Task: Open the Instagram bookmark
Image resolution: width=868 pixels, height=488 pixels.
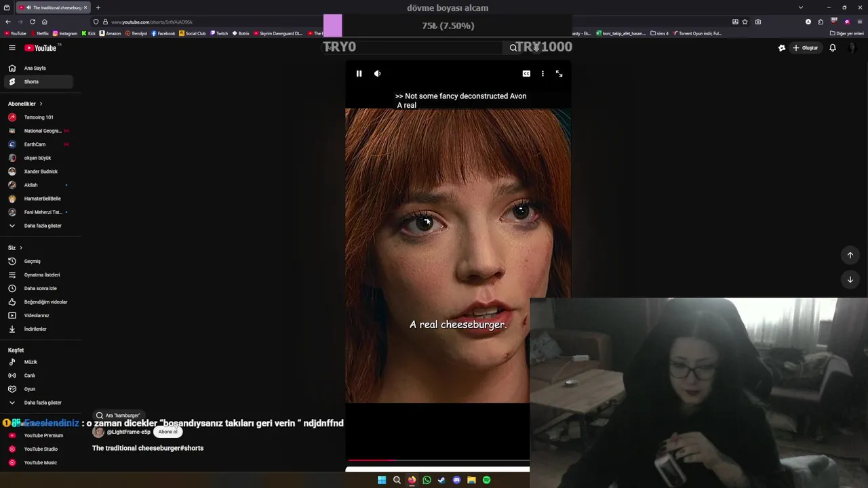Action: click(65, 33)
